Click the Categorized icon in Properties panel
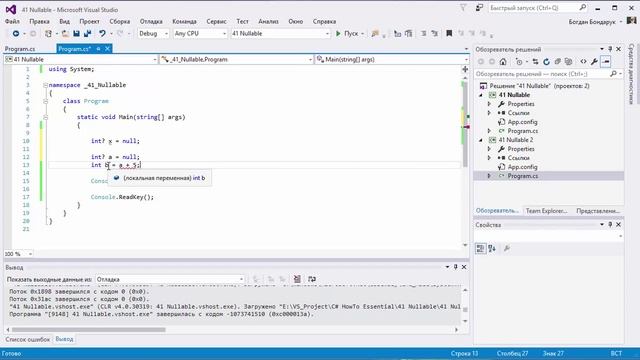Viewport: 640px width, 360px height. click(x=480, y=248)
